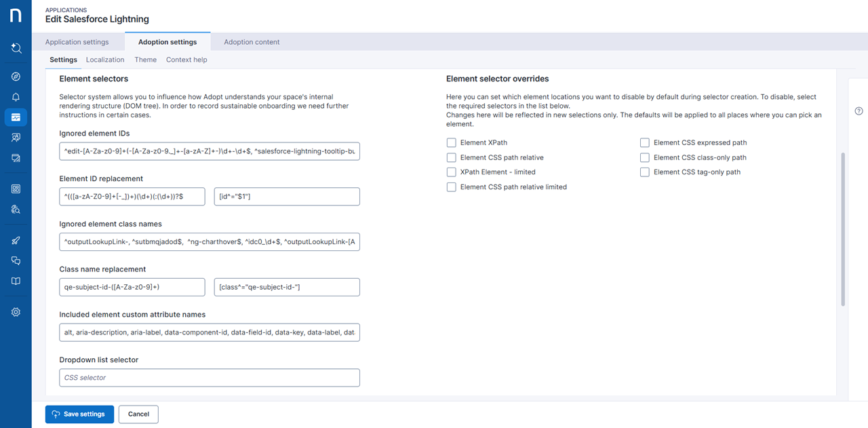Click the vertical scrollbar of the settings panel

point(843,229)
